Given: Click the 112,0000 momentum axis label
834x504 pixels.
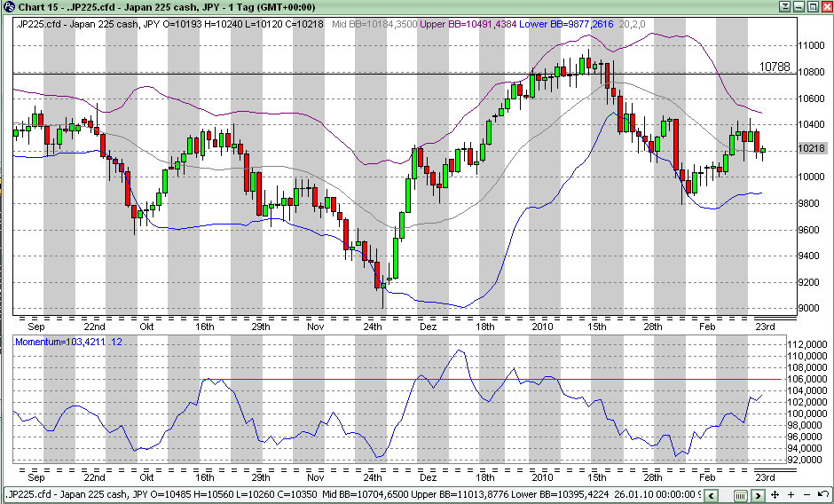Looking at the screenshot, I should (x=806, y=344).
